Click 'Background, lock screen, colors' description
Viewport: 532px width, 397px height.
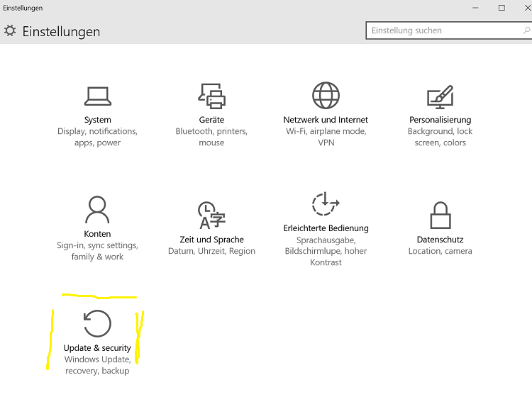(440, 137)
